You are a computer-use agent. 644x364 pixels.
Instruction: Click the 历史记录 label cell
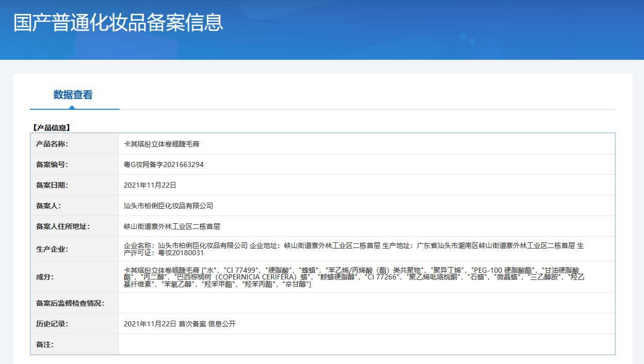point(74,324)
